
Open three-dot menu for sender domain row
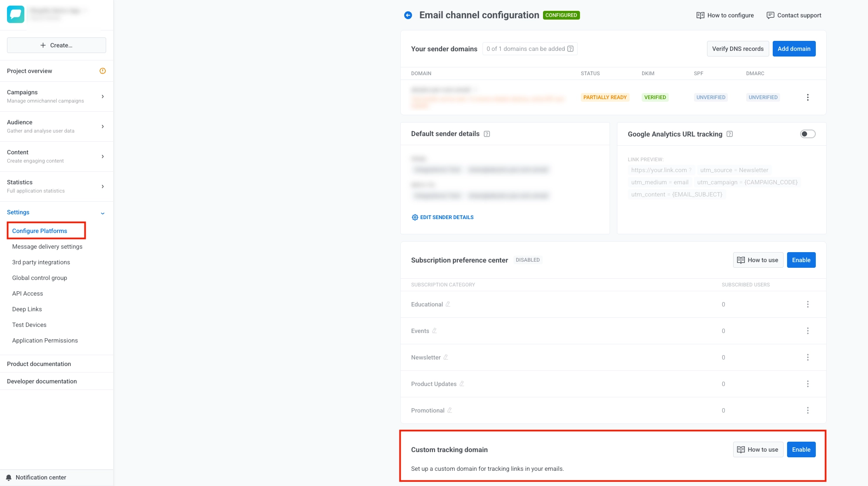808,97
